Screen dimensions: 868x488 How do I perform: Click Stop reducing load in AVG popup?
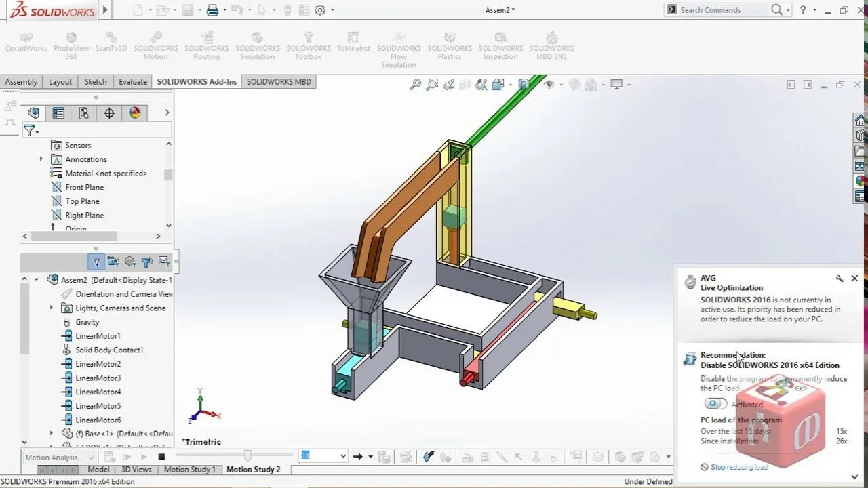739,467
